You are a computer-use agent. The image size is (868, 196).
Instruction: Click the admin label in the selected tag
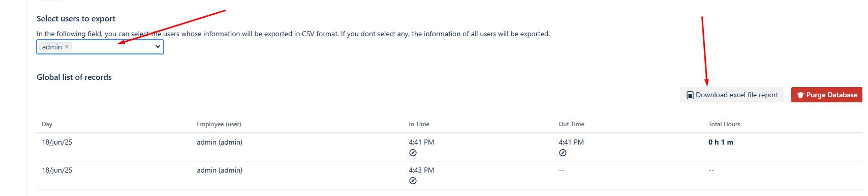click(x=52, y=47)
